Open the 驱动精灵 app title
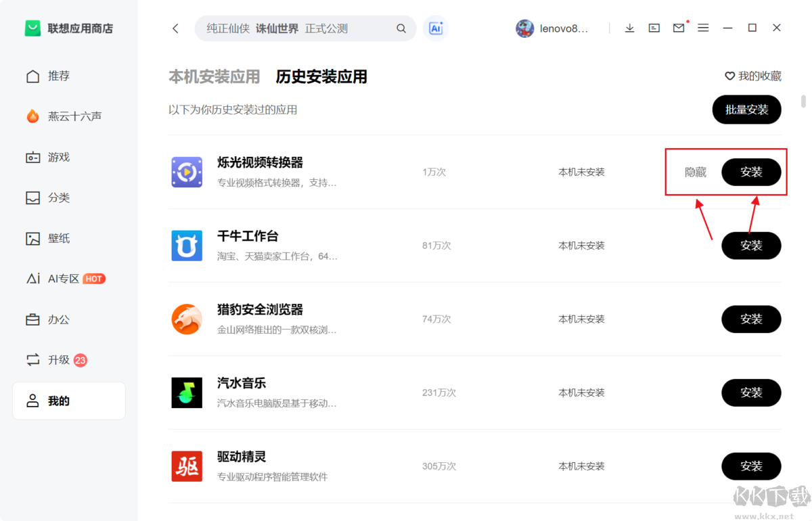The height and width of the screenshot is (521, 812). pos(242,457)
